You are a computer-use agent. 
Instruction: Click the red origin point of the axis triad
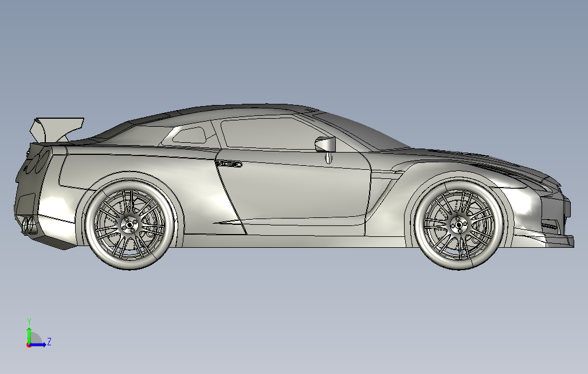[29, 345]
